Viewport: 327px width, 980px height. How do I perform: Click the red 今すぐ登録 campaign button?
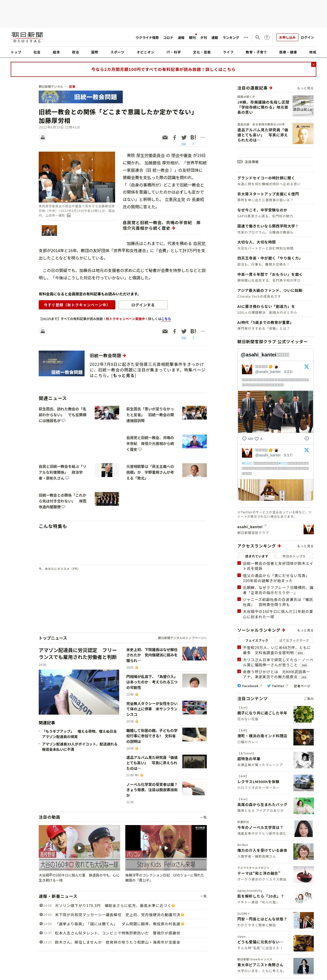click(x=77, y=305)
